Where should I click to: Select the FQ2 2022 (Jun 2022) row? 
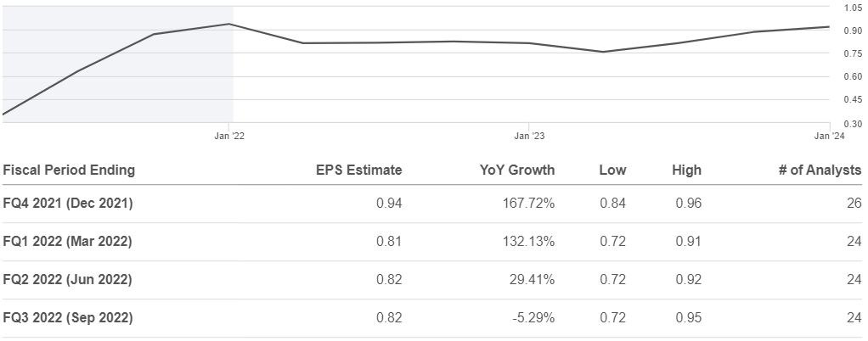click(431, 280)
